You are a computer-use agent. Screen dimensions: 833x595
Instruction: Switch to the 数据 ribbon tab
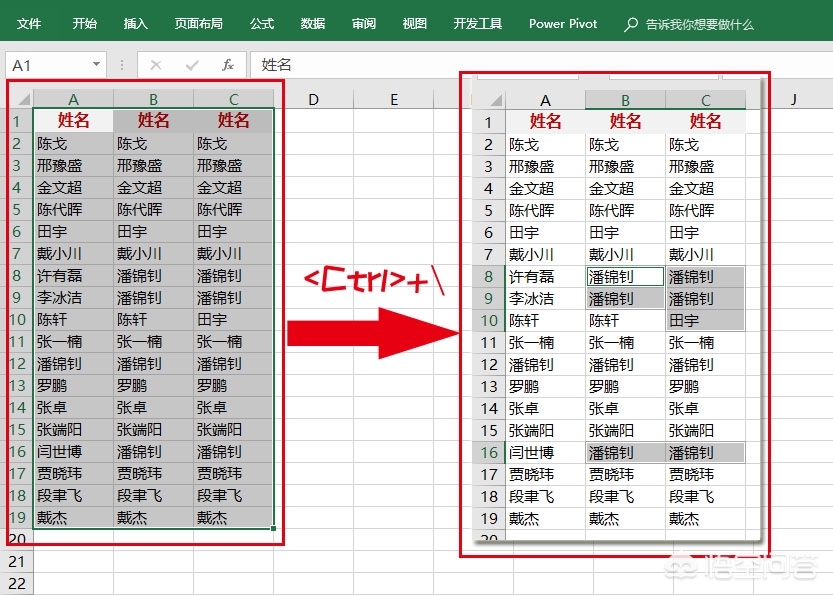point(312,23)
